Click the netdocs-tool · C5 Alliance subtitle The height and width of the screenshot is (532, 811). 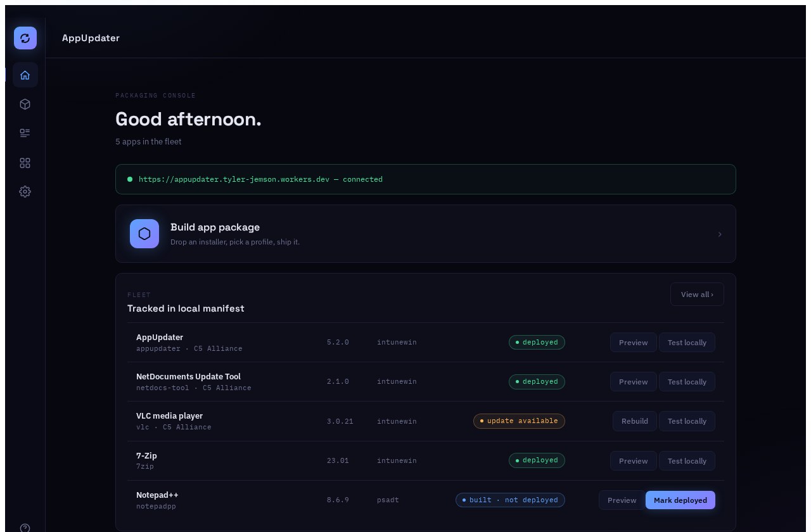(193, 388)
